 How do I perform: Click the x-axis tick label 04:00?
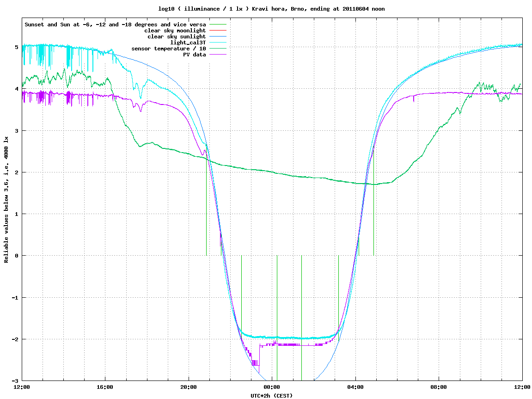click(x=355, y=387)
